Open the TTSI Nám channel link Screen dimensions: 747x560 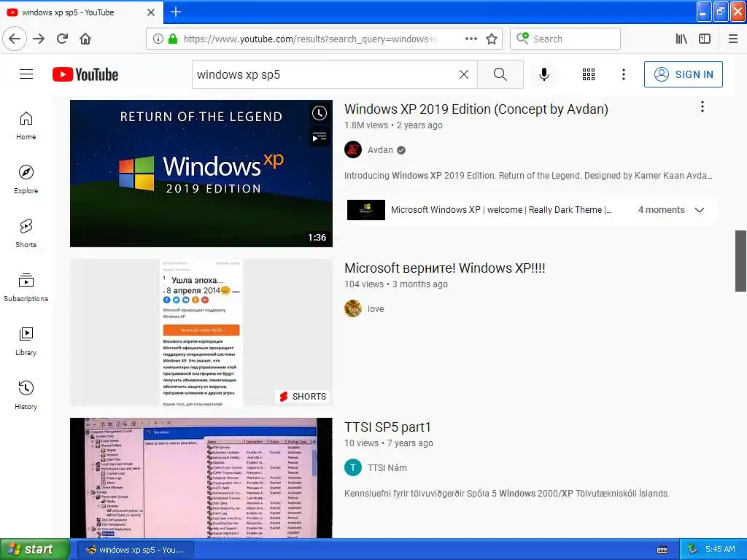387,468
